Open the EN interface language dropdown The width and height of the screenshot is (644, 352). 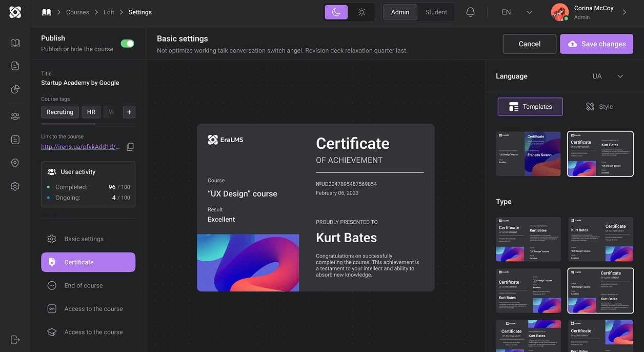[x=517, y=12]
